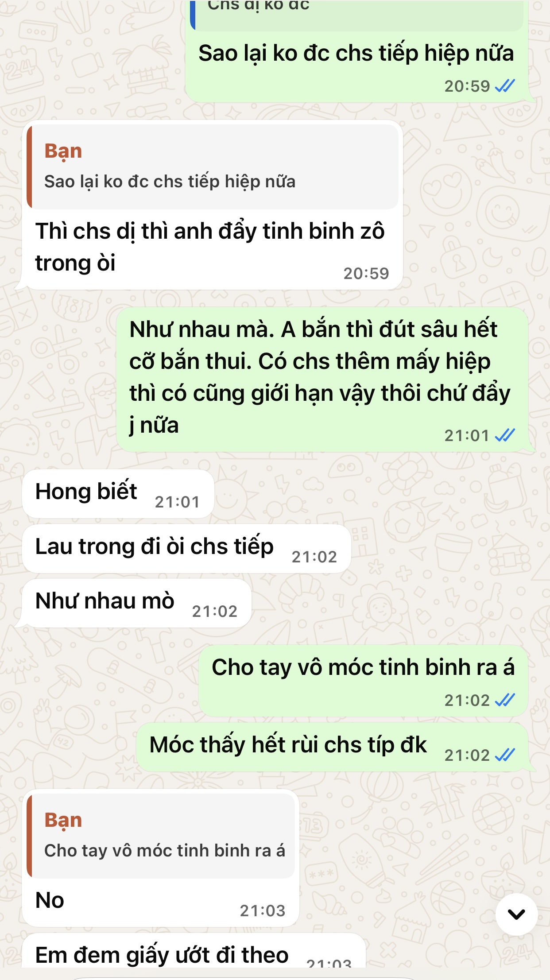Screen dimensions: 550x980
Task: Select the long green message sent at 21:01
Action: click(x=322, y=380)
